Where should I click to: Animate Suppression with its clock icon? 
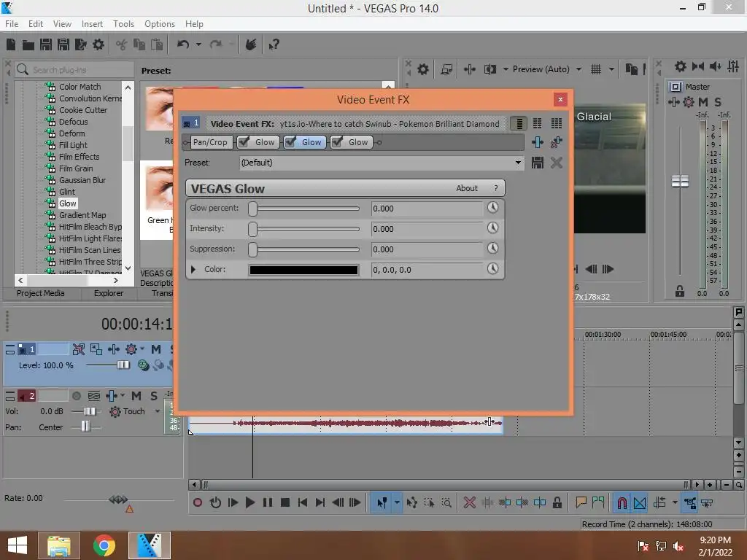click(492, 249)
